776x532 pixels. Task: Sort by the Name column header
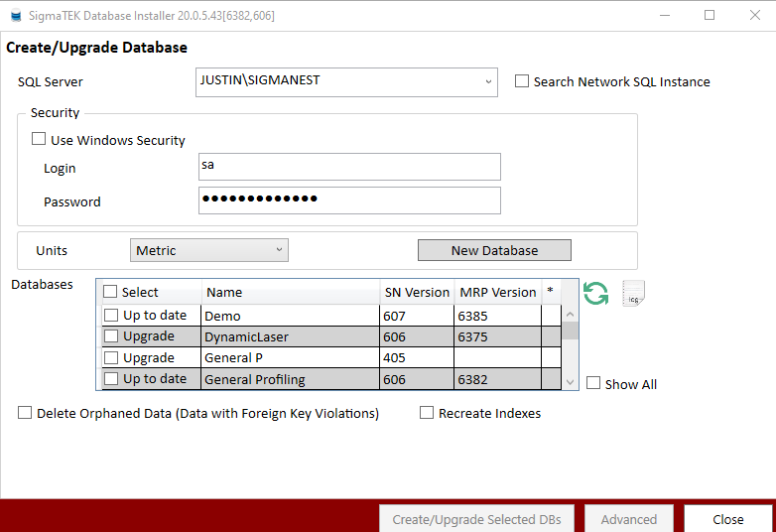[x=291, y=292]
